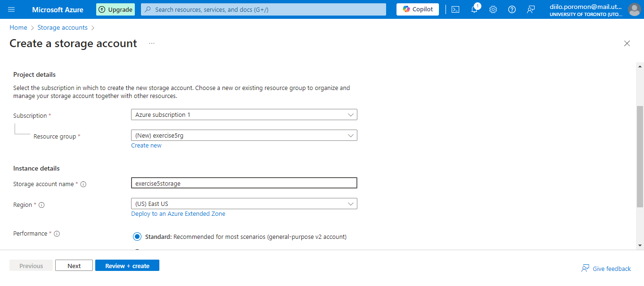Image resolution: width=644 pixels, height=286 pixels.
Task: Launch Cloud Shell from the top bar
Action: pyautogui.click(x=455, y=9)
